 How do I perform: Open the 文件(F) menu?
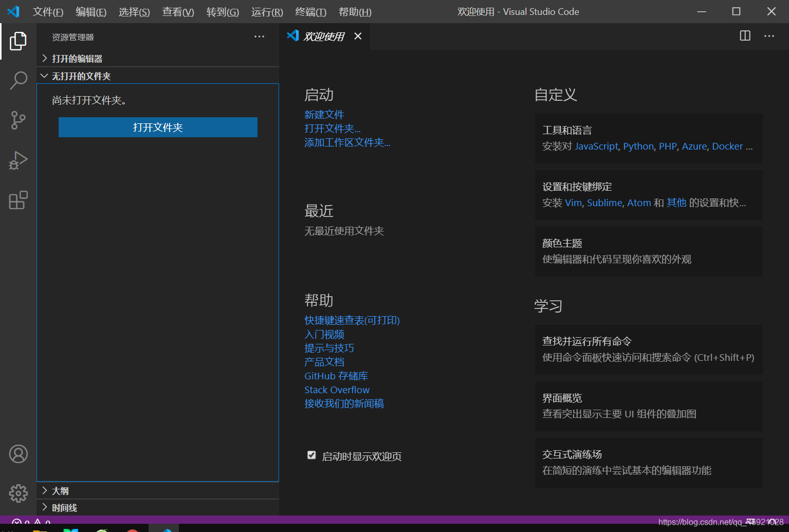48,12
